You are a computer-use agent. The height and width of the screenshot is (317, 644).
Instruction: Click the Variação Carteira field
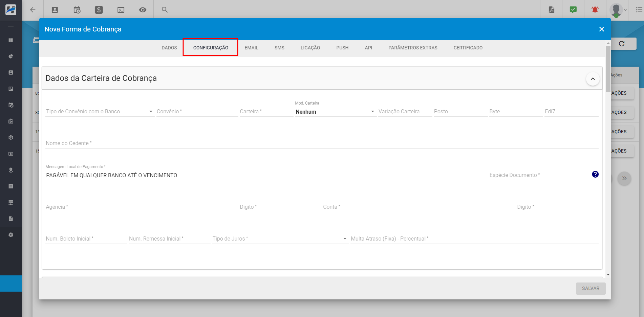(x=405, y=111)
